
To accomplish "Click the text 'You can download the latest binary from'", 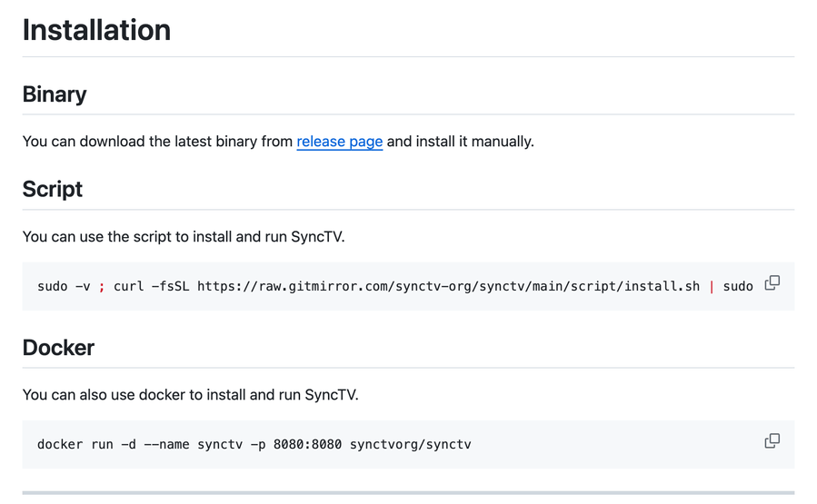I will [157, 142].
